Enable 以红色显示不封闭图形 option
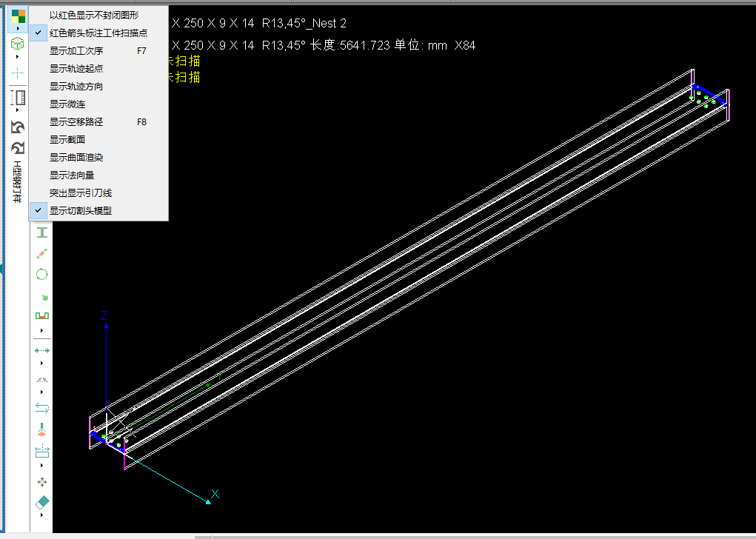756x539 pixels. tap(98, 16)
